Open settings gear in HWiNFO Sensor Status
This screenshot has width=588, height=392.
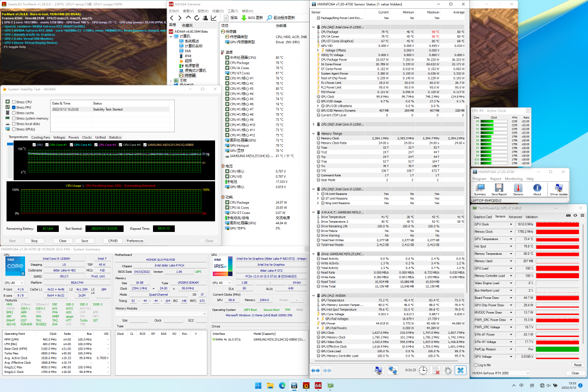click(x=448, y=371)
